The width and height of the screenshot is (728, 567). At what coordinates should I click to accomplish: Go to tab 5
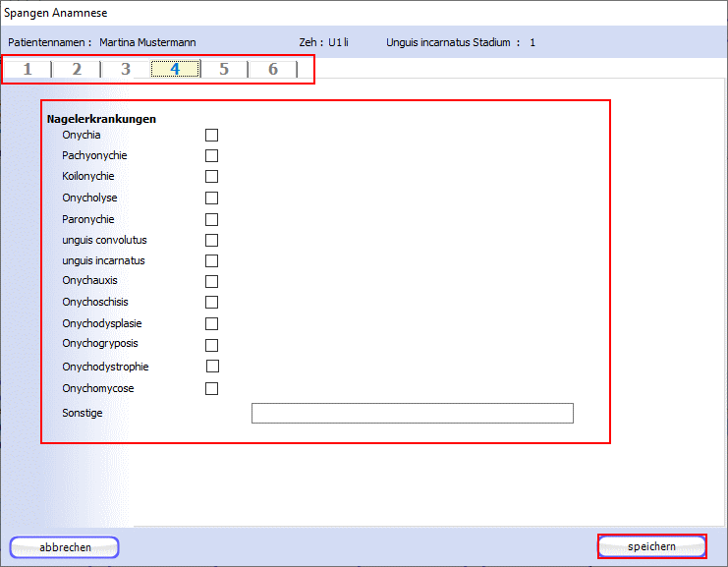pos(224,69)
